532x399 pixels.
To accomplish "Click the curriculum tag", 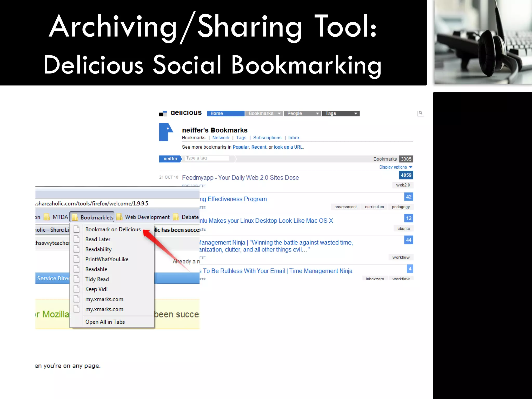I will point(374,207).
